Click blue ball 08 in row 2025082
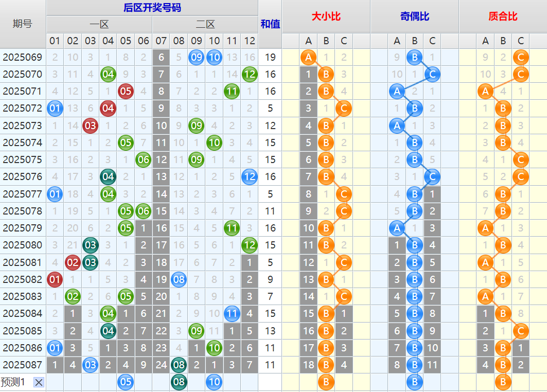 click(179, 279)
